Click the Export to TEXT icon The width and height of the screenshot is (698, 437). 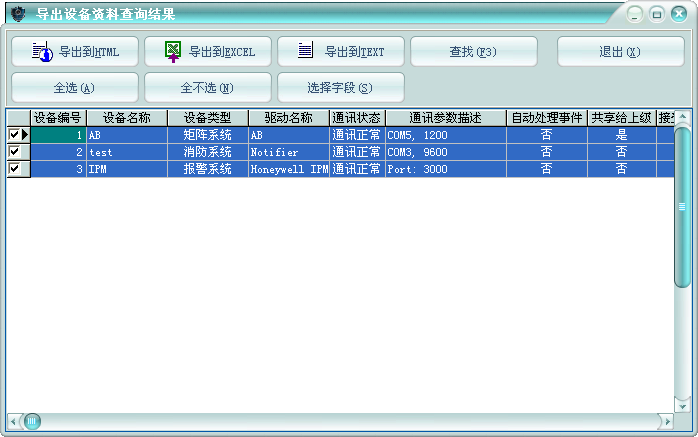(305, 51)
